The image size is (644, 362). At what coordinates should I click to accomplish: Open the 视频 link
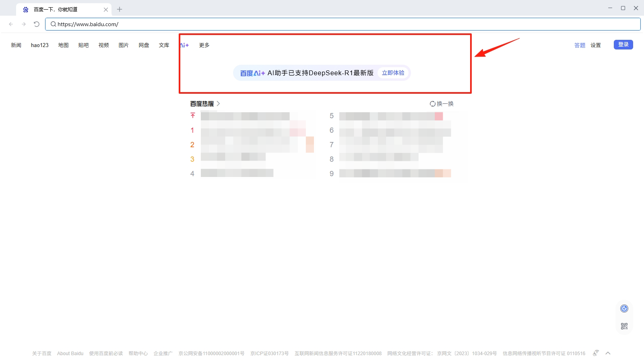pos(104,45)
